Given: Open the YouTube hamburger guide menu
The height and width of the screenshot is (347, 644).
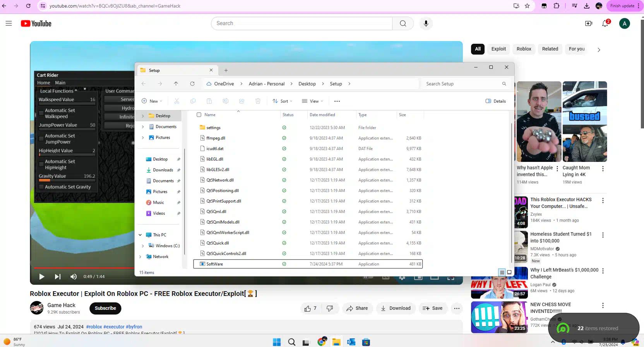Looking at the screenshot, I should coord(9,24).
